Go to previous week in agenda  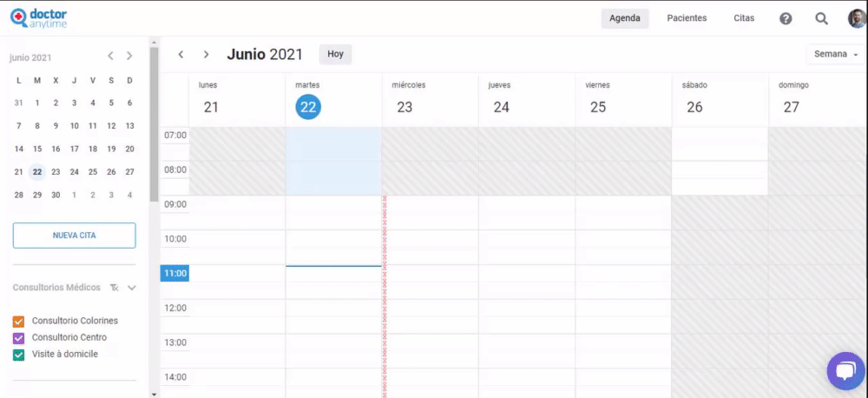pos(181,55)
